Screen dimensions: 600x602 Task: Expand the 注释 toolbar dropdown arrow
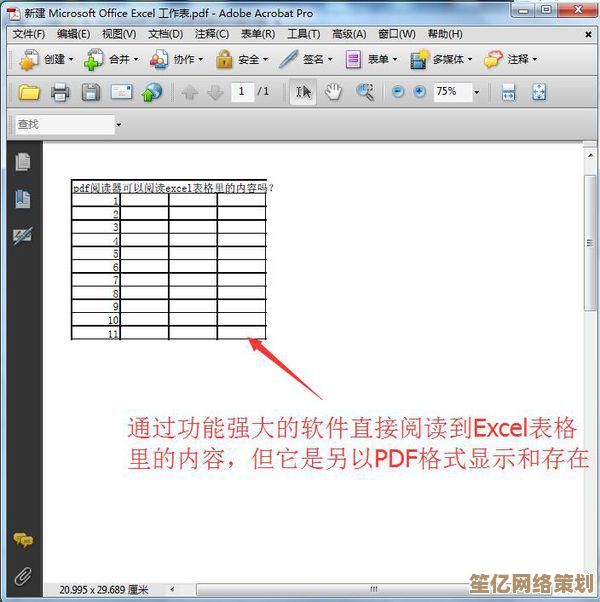tap(534, 60)
